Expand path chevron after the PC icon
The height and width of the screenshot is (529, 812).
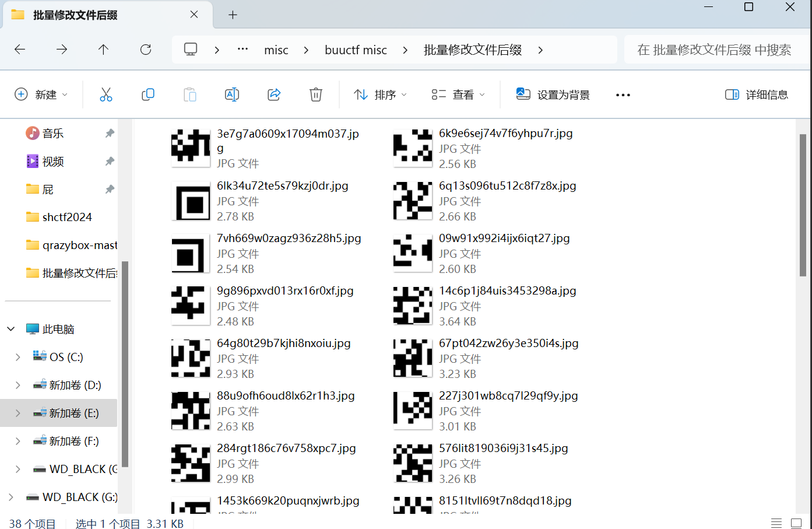click(217, 50)
